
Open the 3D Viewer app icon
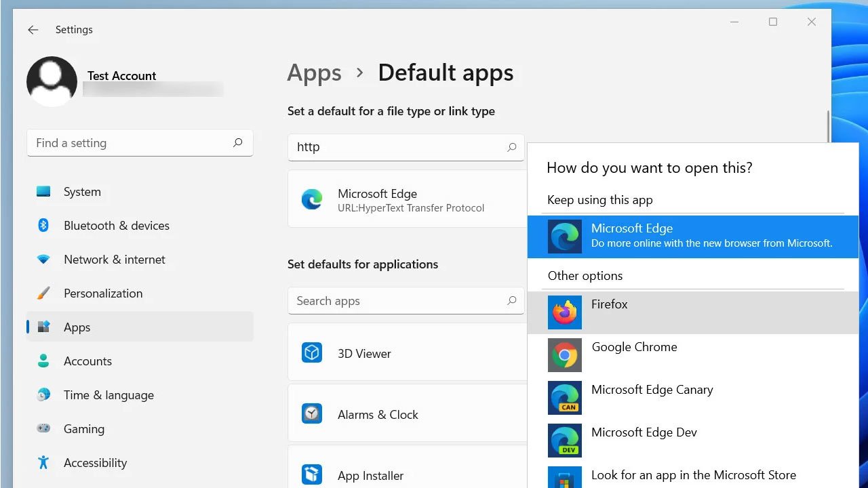(312, 353)
